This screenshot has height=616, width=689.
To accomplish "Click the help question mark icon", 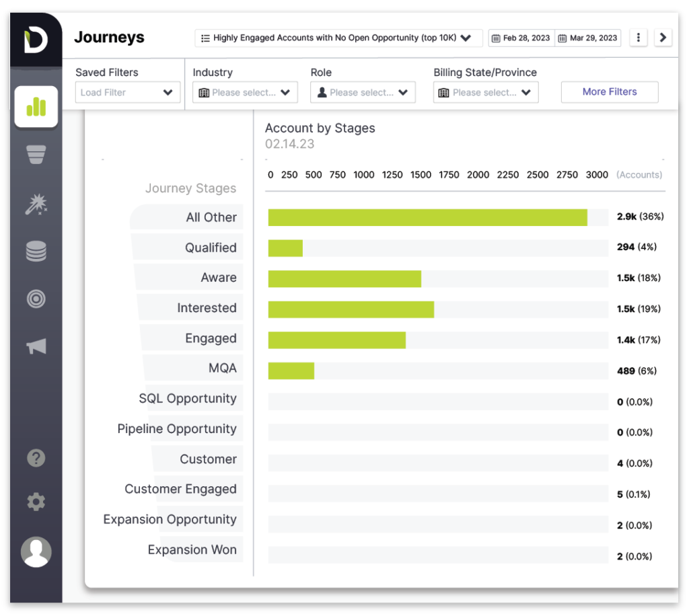I will coord(36,458).
